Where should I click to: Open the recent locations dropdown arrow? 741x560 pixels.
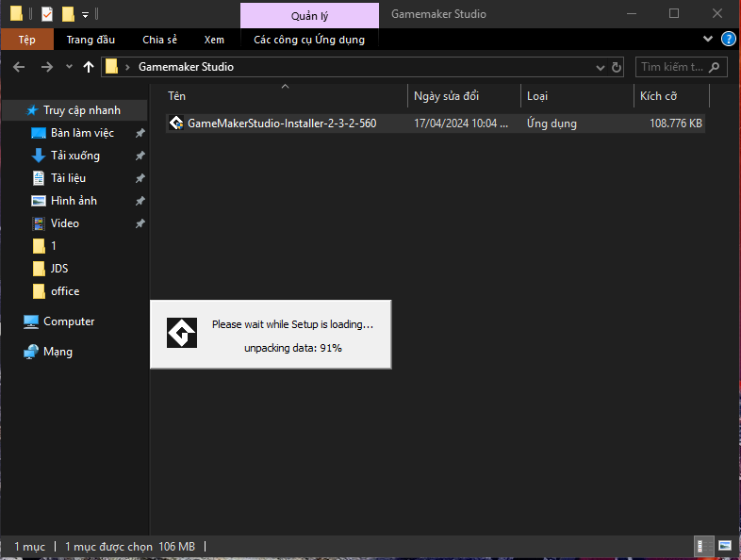click(69, 67)
